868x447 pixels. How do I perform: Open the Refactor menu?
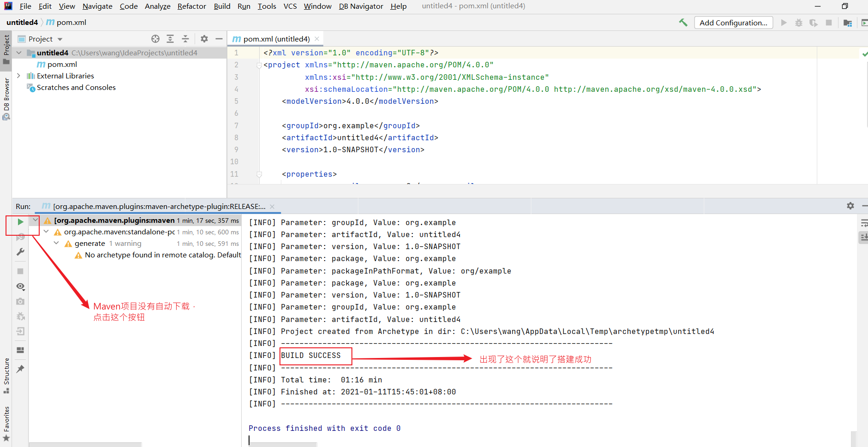click(x=191, y=6)
